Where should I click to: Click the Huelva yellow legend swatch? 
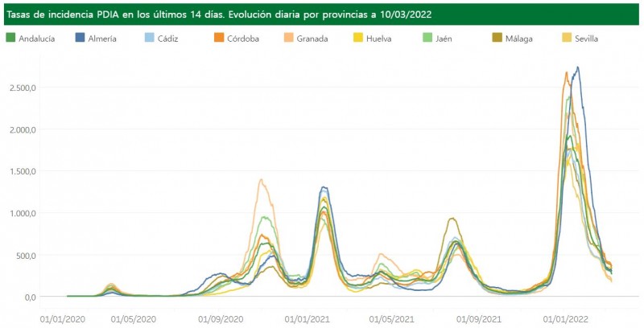pos(358,38)
